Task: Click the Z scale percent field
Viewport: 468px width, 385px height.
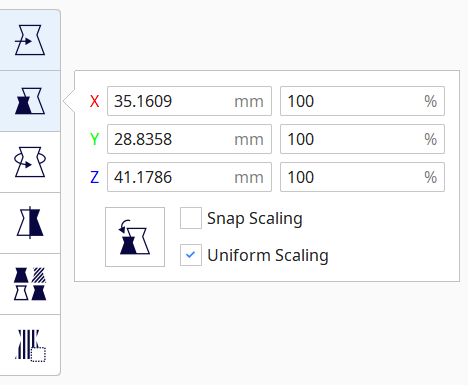Action: click(x=362, y=177)
